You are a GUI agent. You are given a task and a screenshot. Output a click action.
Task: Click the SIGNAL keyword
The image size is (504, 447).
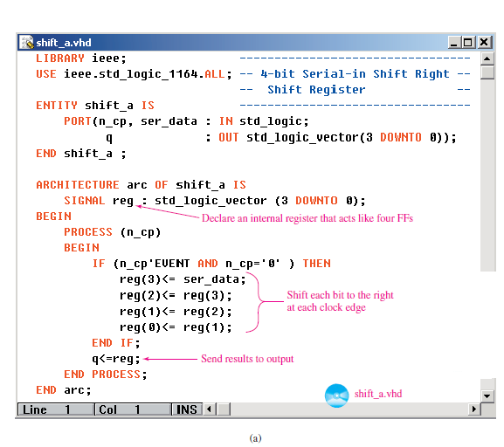tap(85, 201)
